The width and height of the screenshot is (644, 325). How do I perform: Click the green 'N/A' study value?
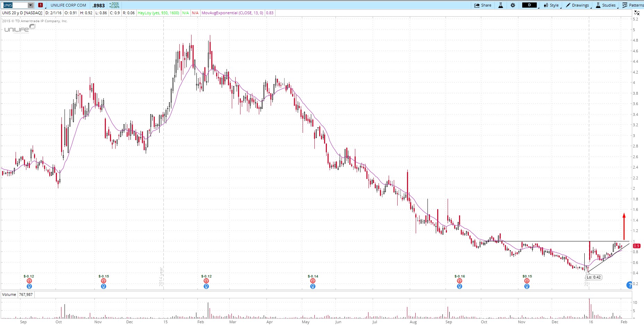186,13
